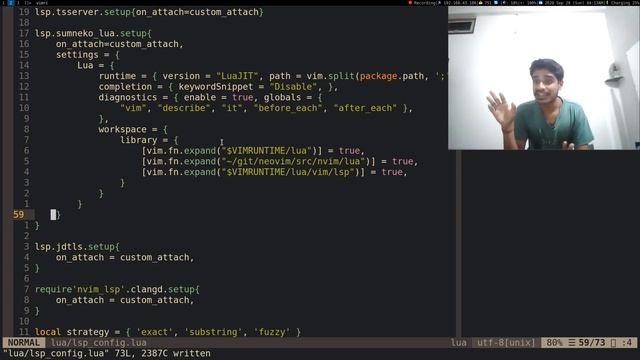Click the current line number 59

(x=18, y=215)
